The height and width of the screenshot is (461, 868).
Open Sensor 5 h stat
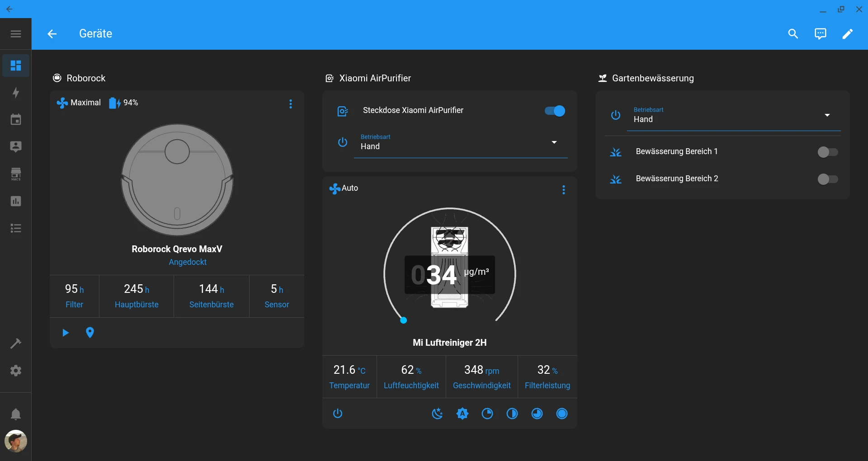coord(277,296)
